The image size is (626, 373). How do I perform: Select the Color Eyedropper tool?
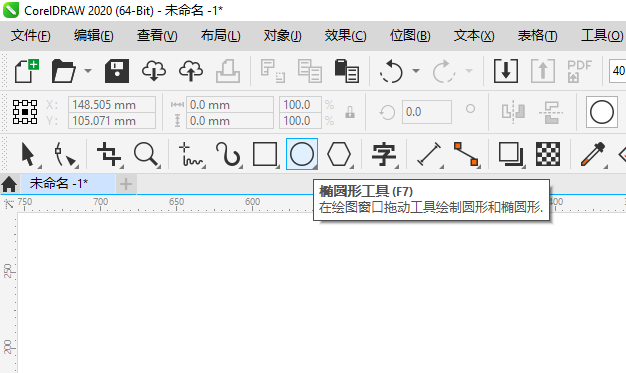click(593, 155)
